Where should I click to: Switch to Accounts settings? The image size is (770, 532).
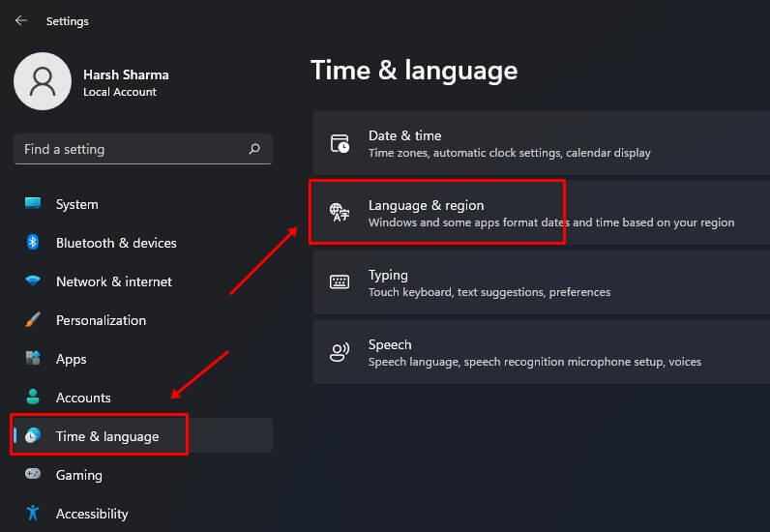(143, 398)
